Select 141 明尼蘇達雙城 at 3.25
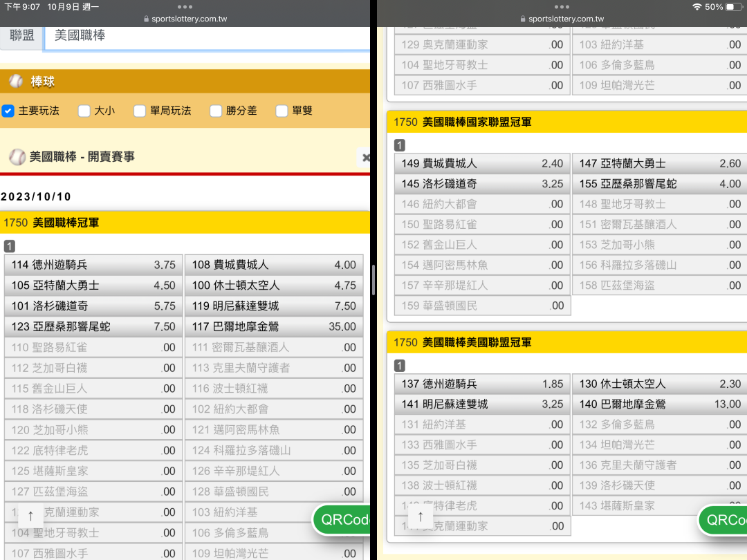The image size is (747, 560). tap(483, 404)
